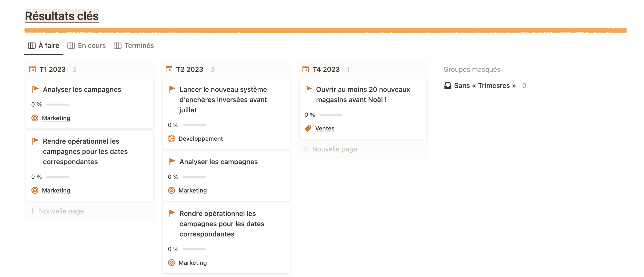Click the Groupes masqués label
644x277 pixels.
472,69
